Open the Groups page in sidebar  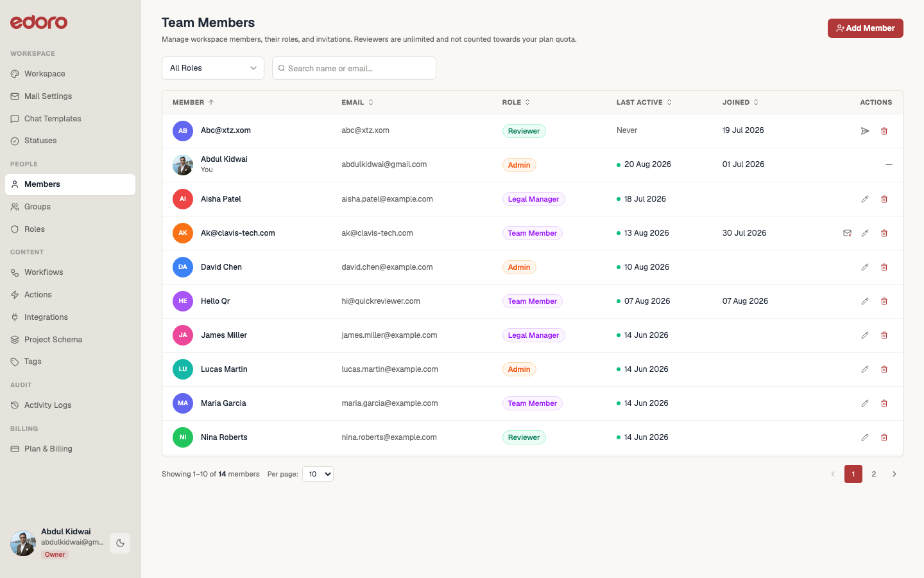point(71,207)
